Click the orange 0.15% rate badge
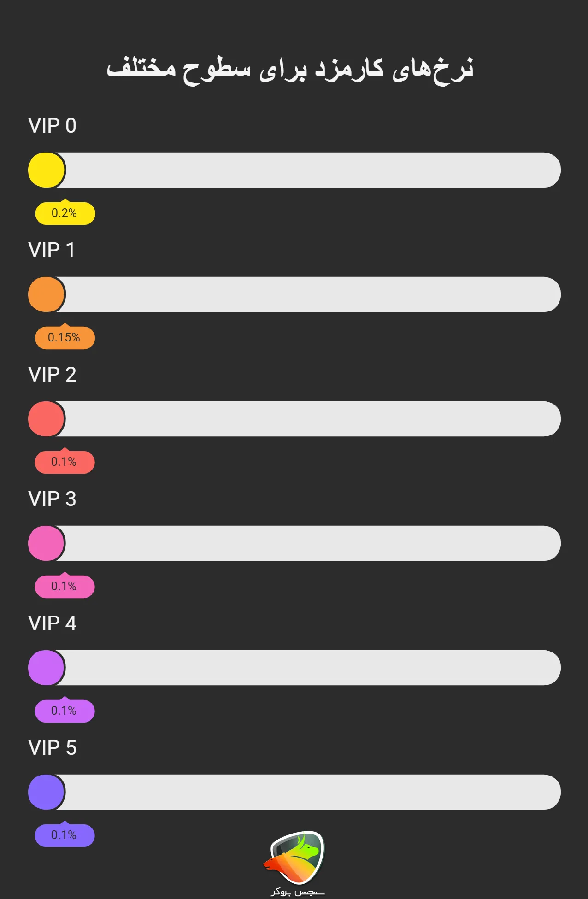This screenshot has height=899, width=588. tap(65, 338)
